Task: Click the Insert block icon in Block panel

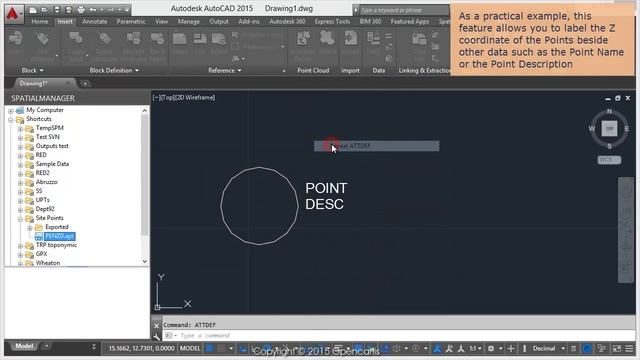Action: [x=16, y=39]
